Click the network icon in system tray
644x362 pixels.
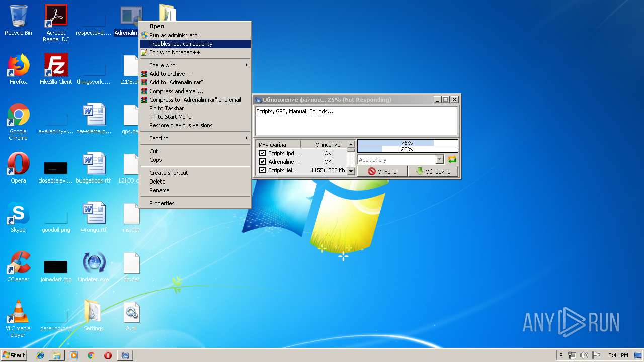[x=572, y=355]
